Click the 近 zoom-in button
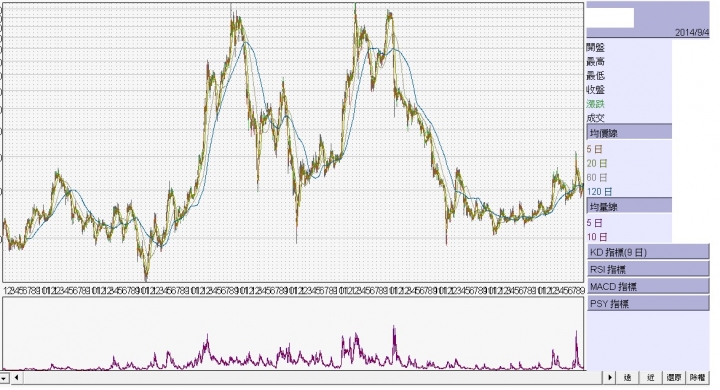Image resolution: width=720 pixels, height=390 pixels. [650, 378]
